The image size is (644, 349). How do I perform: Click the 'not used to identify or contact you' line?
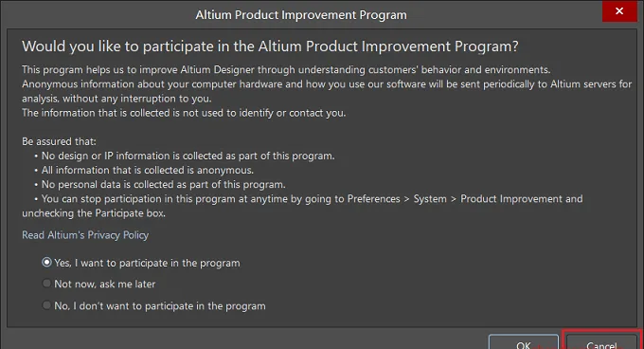pyautogui.click(x=184, y=113)
